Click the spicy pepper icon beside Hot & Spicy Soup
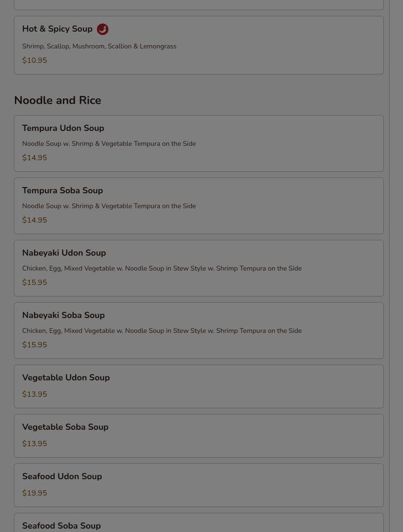The image size is (403, 532). point(103,29)
